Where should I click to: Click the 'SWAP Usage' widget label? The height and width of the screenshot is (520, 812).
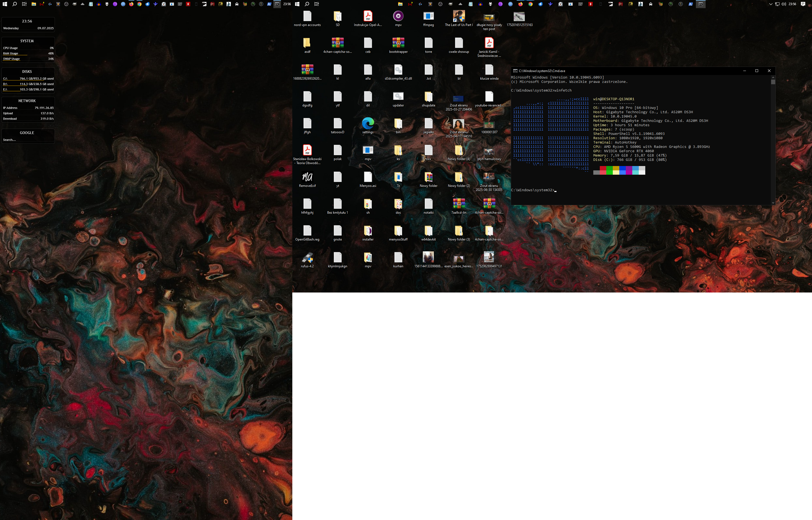pos(11,59)
